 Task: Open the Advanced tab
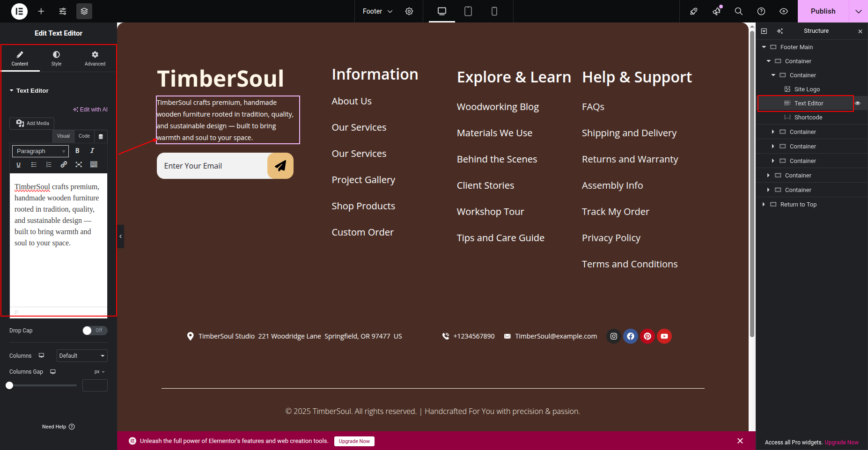tap(95, 59)
